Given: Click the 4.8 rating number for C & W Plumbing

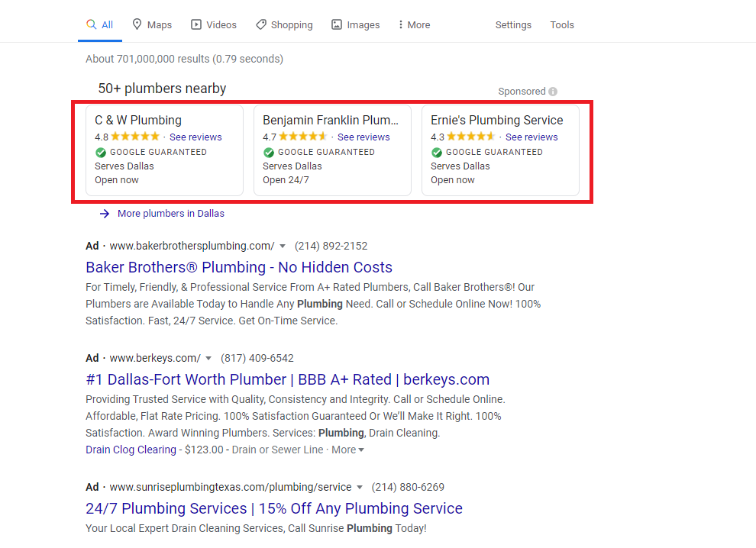Looking at the screenshot, I should [102, 137].
